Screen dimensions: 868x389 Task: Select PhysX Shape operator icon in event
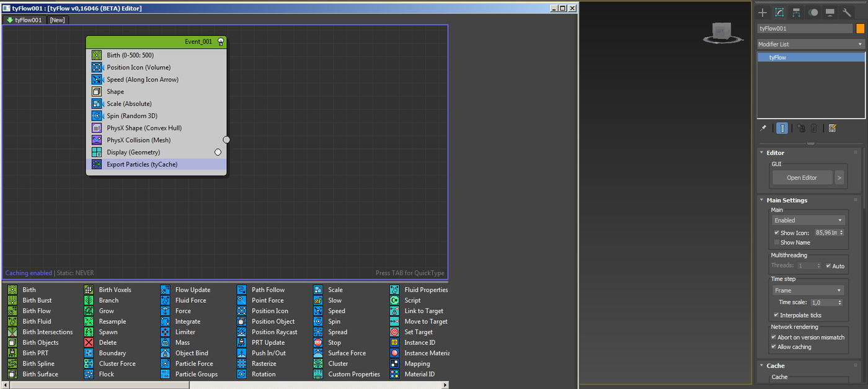pos(97,128)
